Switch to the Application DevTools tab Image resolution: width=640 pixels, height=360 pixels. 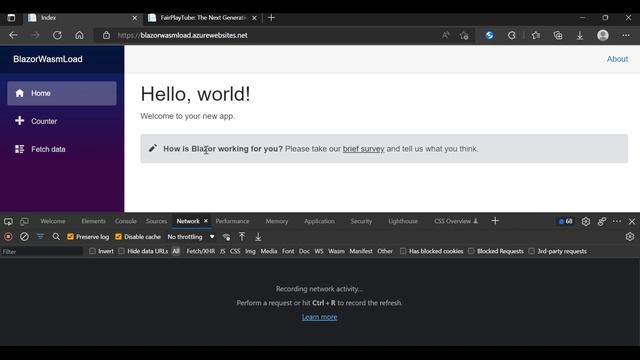[319, 221]
